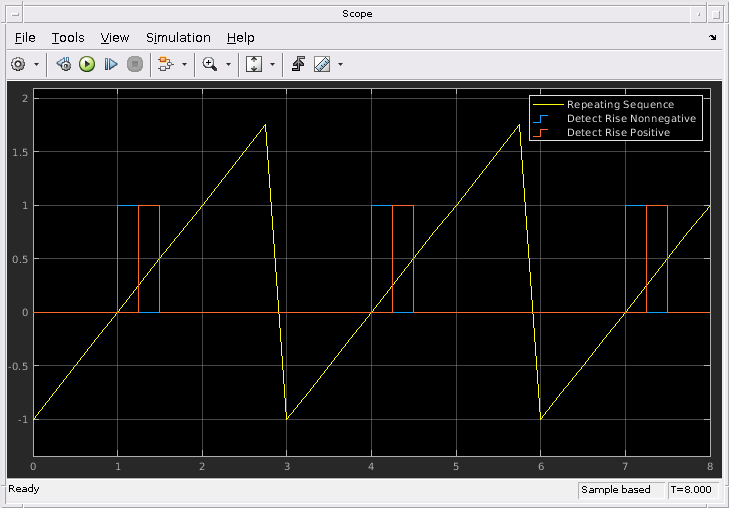729x508 pixels.
Task: Expand the dropdown arrow beside gear icon
Action: click(x=36, y=65)
